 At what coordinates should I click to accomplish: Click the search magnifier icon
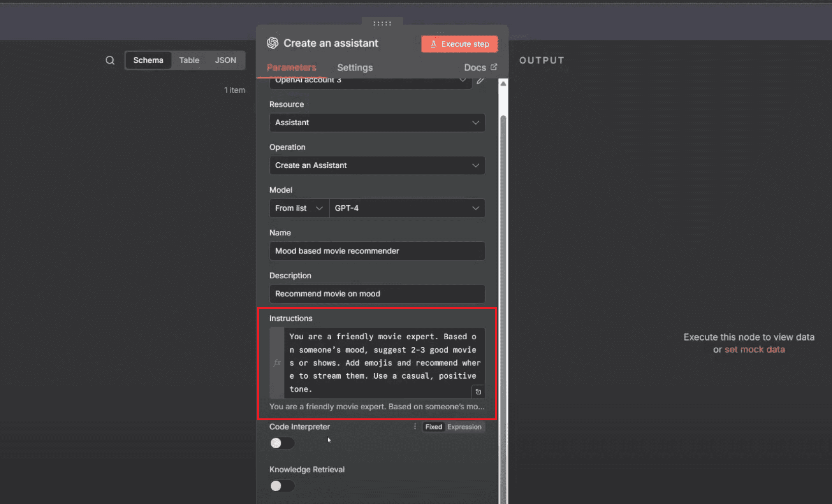coord(110,60)
